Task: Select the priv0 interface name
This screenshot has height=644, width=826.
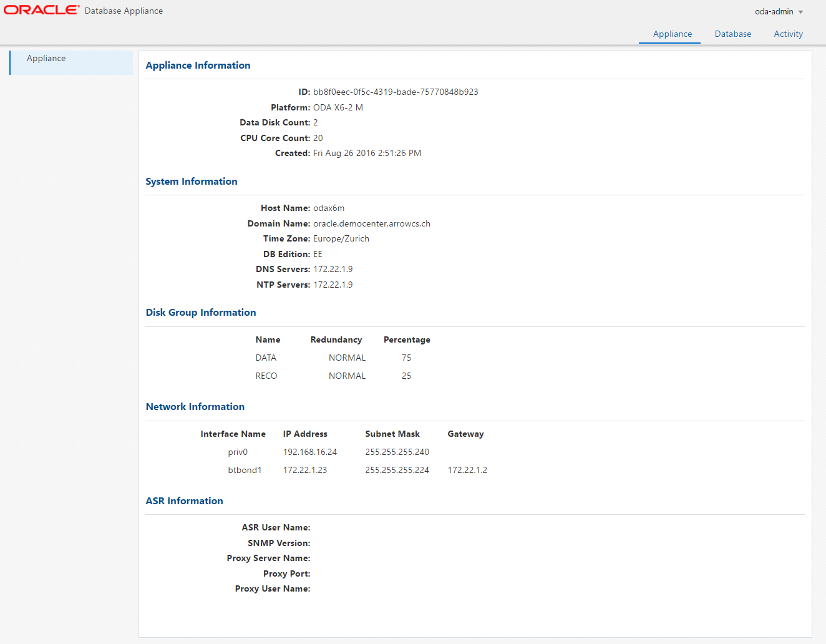Action: tap(238, 452)
